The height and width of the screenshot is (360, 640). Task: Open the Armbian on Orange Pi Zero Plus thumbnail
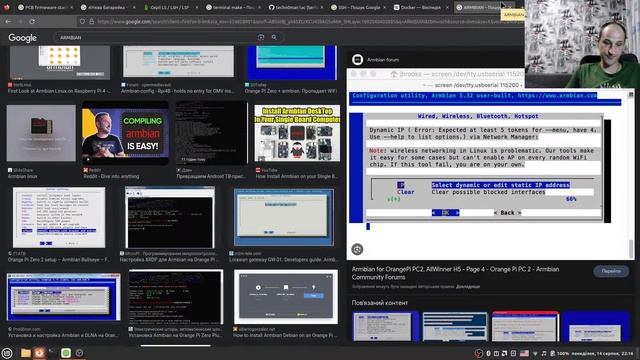(176, 297)
